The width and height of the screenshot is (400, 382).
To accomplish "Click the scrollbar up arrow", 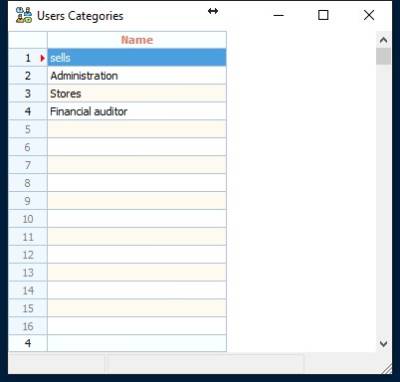I will click(383, 40).
